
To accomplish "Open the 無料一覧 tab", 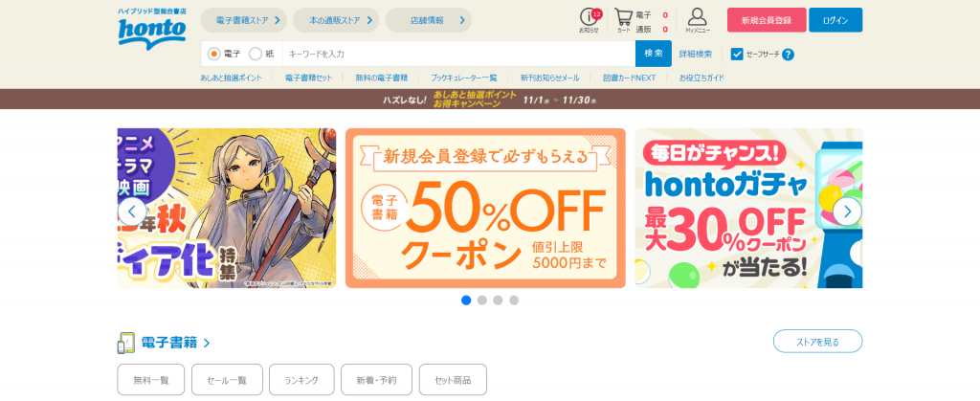I will [x=151, y=380].
